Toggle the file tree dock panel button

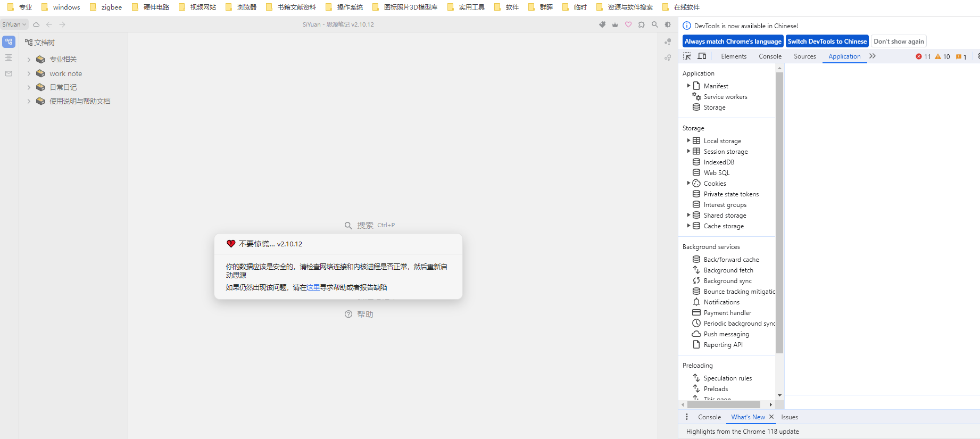(9, 42)
